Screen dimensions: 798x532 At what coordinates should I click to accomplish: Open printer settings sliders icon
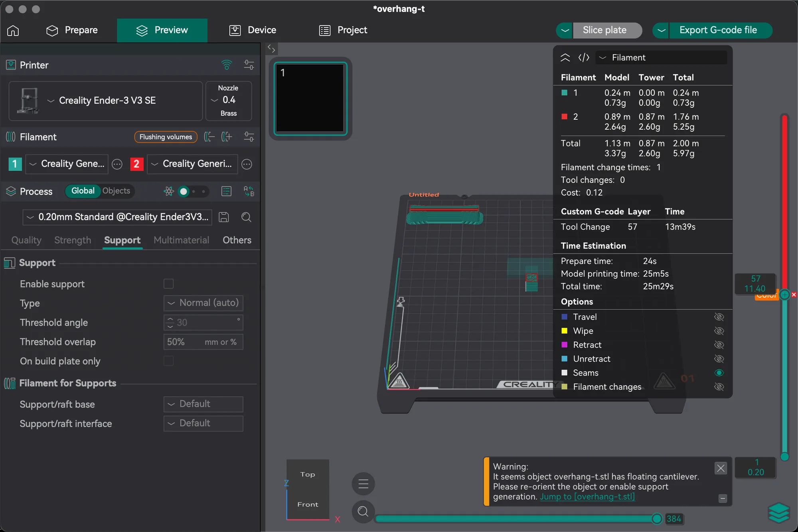pos(249,65)
